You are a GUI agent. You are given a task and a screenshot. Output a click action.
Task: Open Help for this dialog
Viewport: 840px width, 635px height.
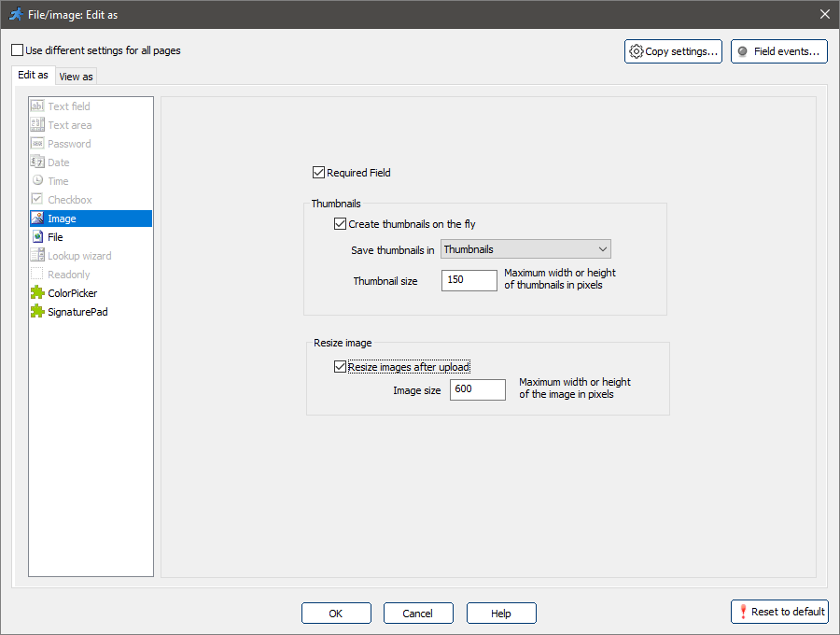501,614
